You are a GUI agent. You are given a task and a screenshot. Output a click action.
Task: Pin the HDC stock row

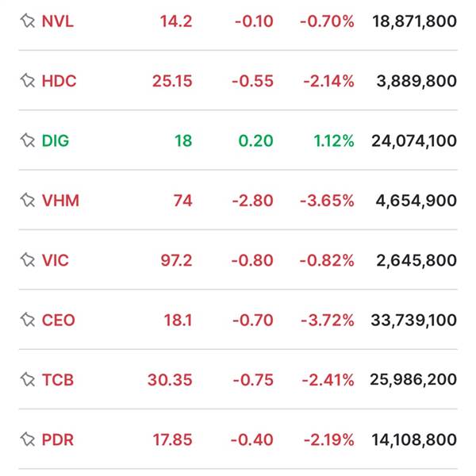(28, 81)
